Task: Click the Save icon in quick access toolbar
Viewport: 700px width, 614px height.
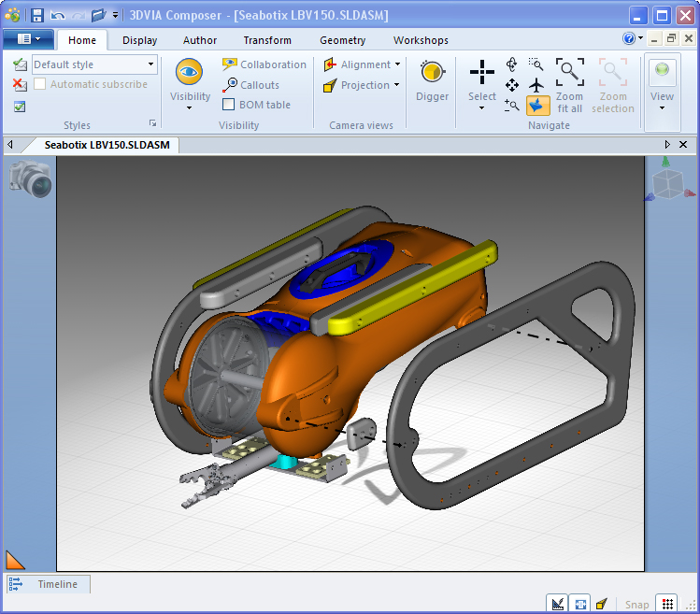Action: click(37, 15)
